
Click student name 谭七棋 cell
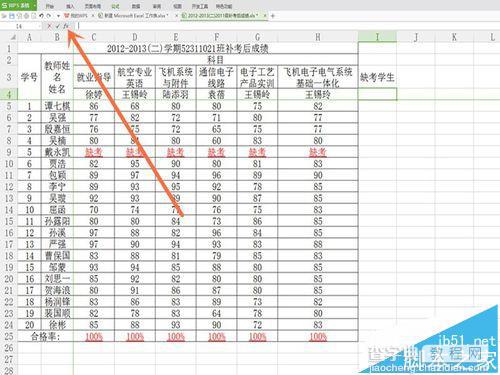[57, 106]
